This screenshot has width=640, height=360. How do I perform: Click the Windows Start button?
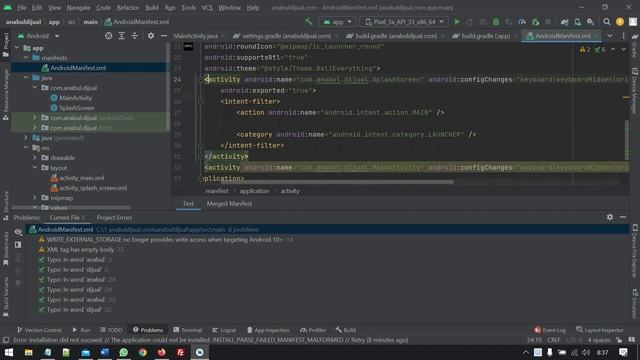point(9,352)
